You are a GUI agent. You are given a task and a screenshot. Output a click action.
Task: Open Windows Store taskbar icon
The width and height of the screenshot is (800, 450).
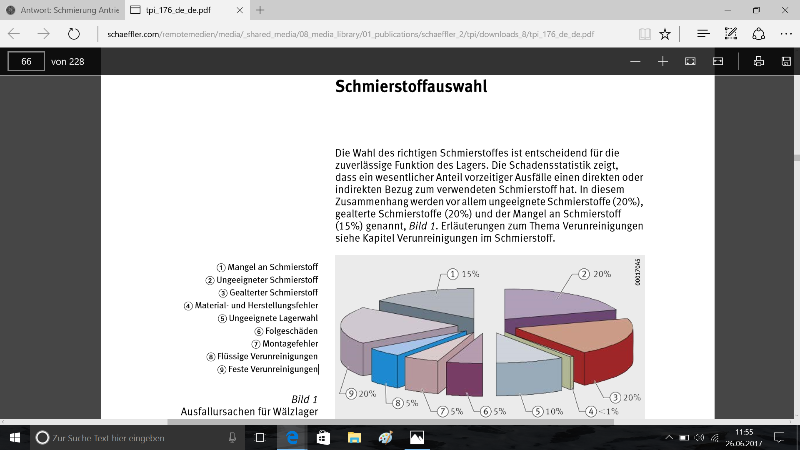(x=323, y=437)
